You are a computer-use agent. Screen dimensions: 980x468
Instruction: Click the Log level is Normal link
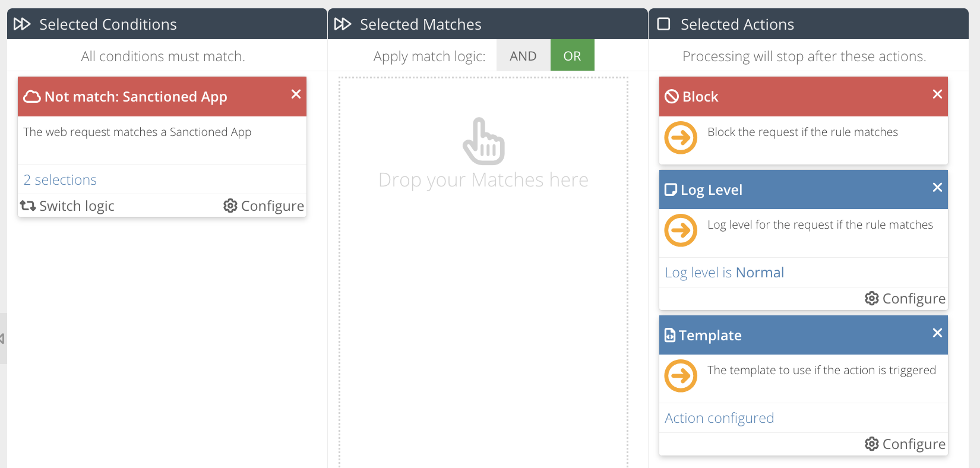pos(724,273)
